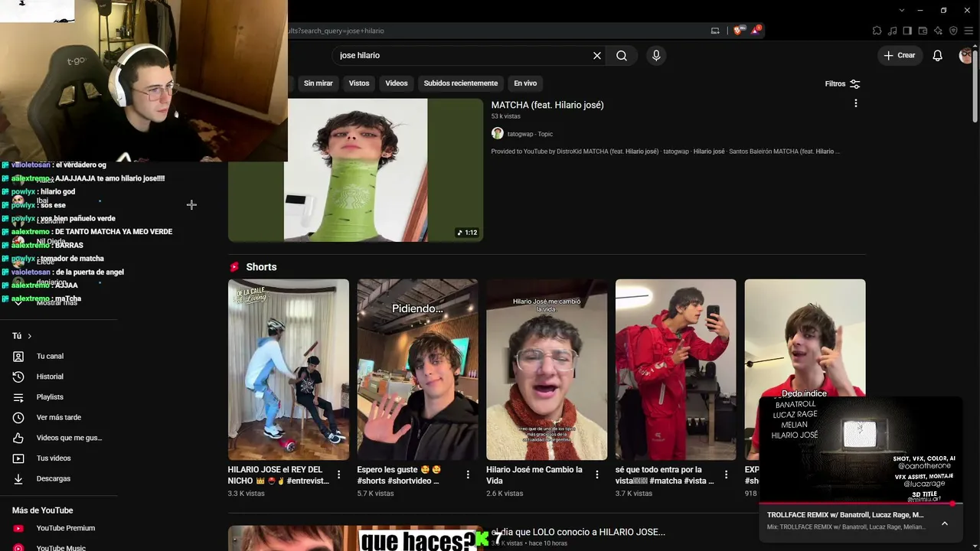This screenshot has width=980, height=551.
Task: Open 'Hilario José me Cambio la Vida' title
Action: [x=534, y=475]
